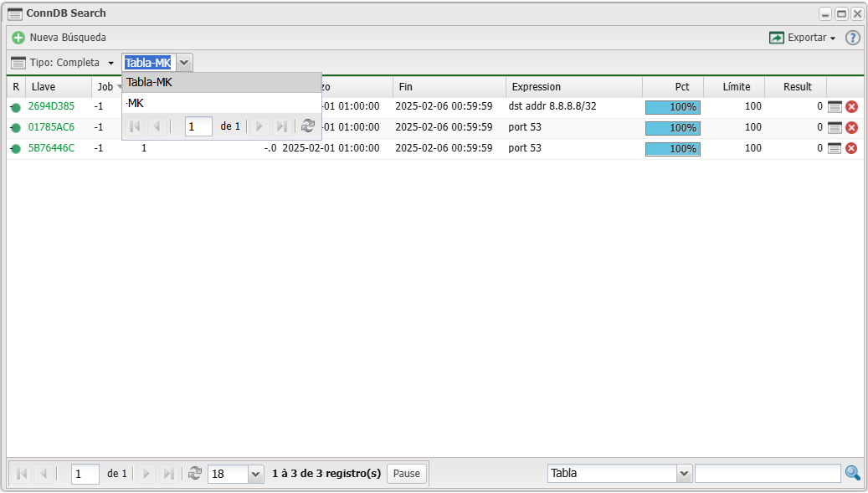Refresh the dropdown list results
Image resolution: width=868 pixels, height=493 pixels.
pos(308,126)
